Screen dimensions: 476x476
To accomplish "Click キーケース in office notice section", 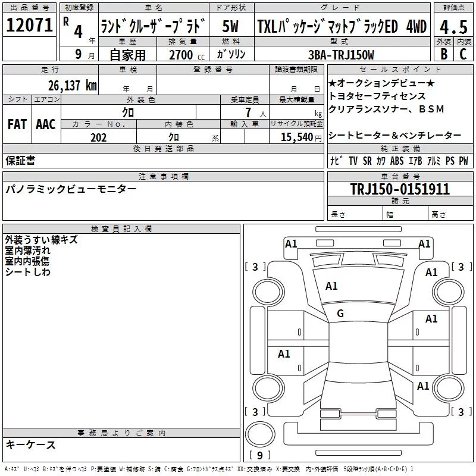I will pos(30,444).
